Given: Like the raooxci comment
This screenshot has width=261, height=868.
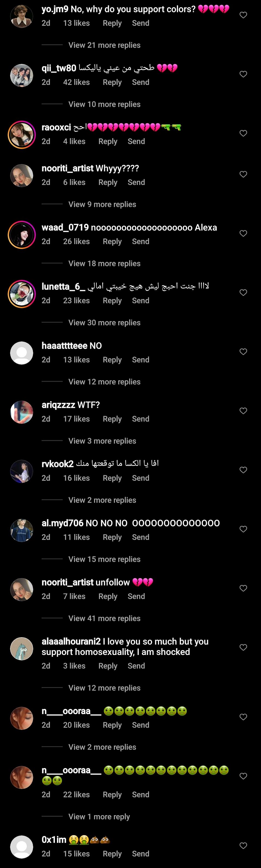Looking at the screenshot, I should tap(243, 133).
